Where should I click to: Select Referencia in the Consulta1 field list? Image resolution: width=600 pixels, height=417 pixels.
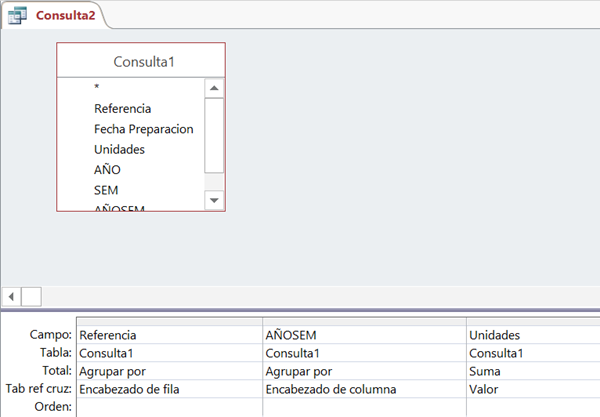[x=122, y=108]
